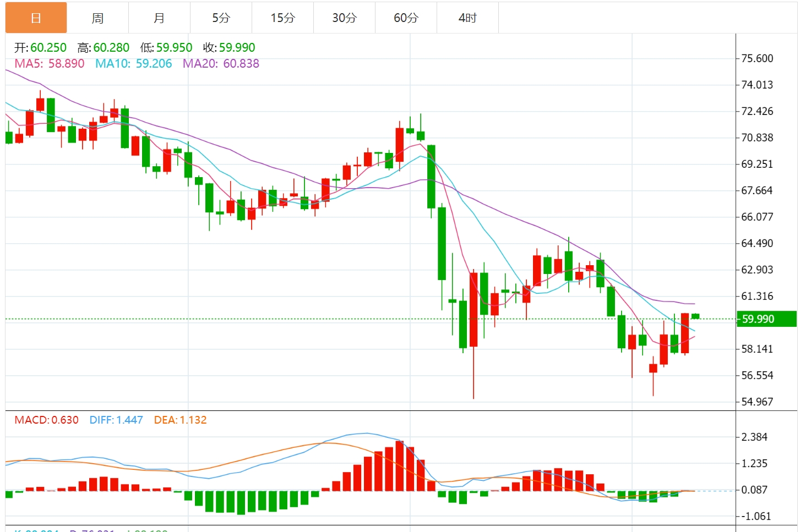The image size is (811, 532).
Task: Click the closing price 59.990 in header
Action: [237, 48]
